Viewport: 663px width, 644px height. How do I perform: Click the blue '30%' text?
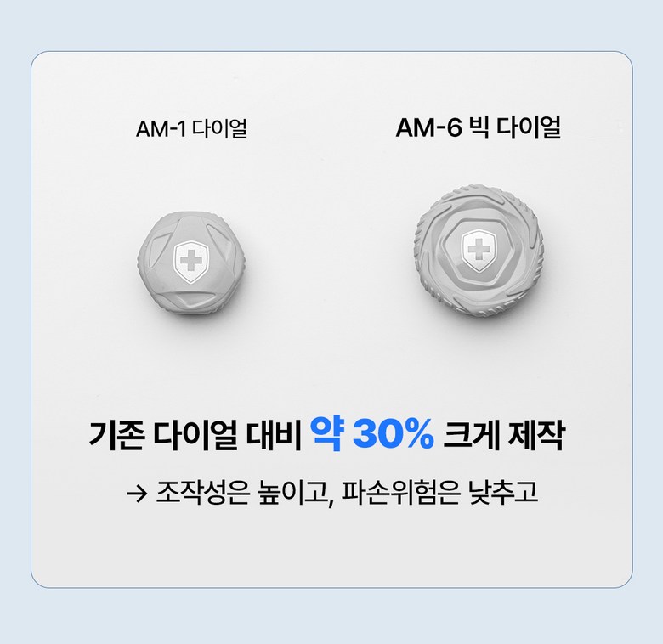393,434
